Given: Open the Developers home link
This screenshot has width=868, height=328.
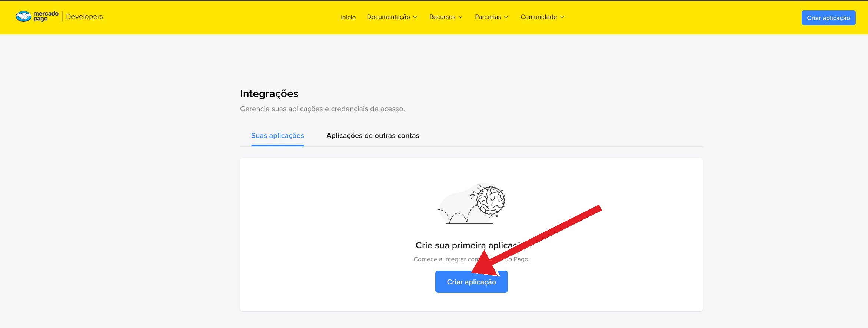Looking at the screenshot, I should 84,17.
